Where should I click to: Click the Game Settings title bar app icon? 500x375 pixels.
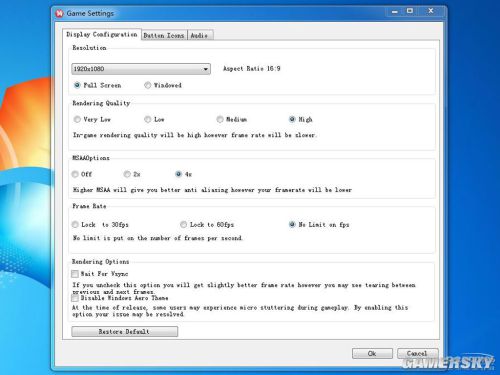pos(60,13)
